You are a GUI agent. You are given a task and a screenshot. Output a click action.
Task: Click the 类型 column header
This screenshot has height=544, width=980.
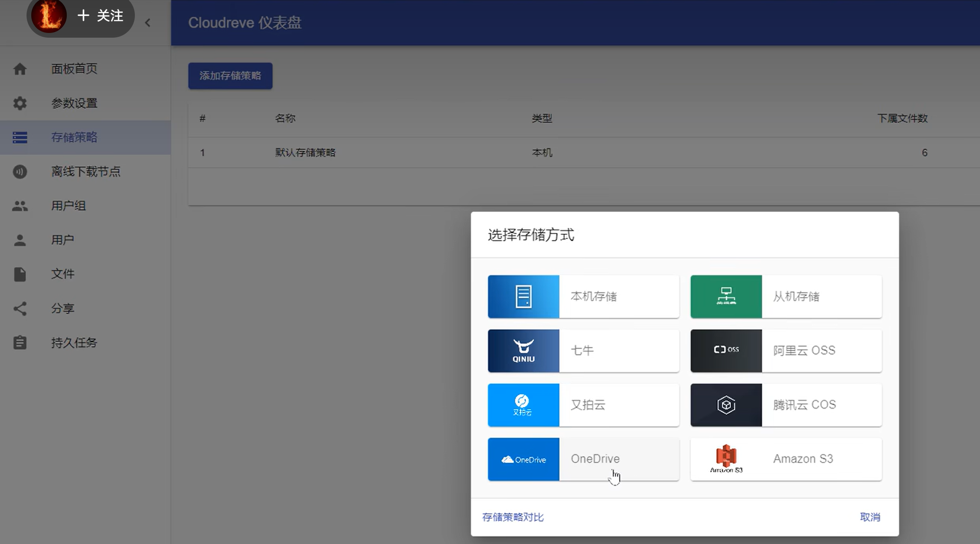pyautogui.click(x=542, y=119)
